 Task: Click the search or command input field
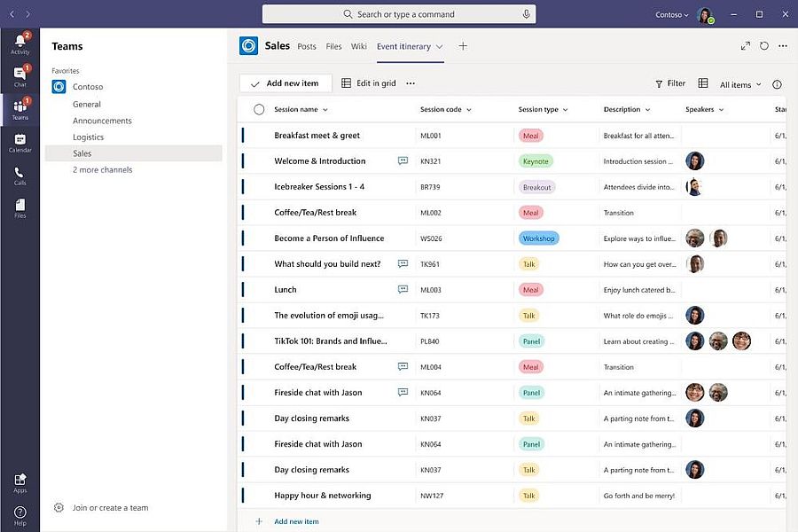(x=398, y=14)
